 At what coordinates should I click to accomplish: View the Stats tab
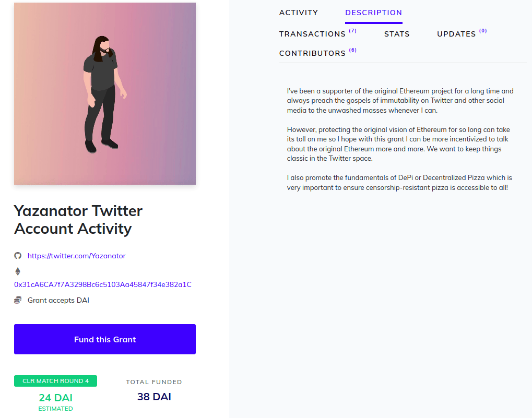pyautogui.click(x=397, y=34)
